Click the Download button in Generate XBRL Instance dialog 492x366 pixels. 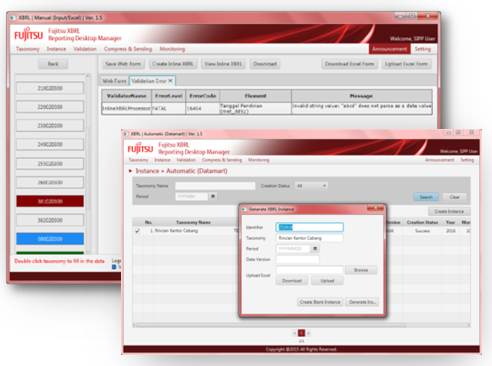[x=292, y=281]
